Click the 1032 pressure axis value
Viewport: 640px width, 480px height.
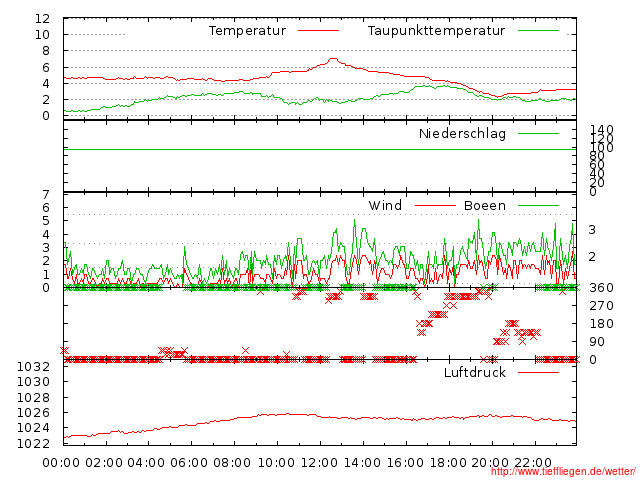[33, 367]
